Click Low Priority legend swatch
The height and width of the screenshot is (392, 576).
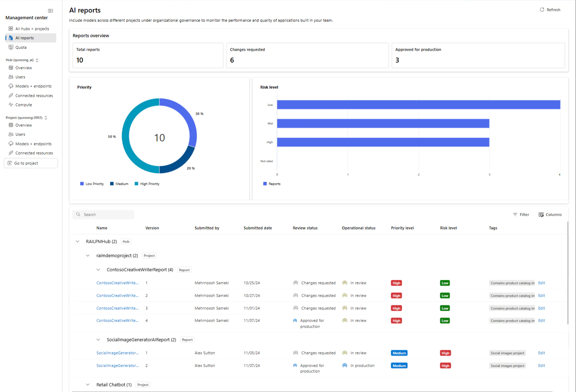point(82,184)
